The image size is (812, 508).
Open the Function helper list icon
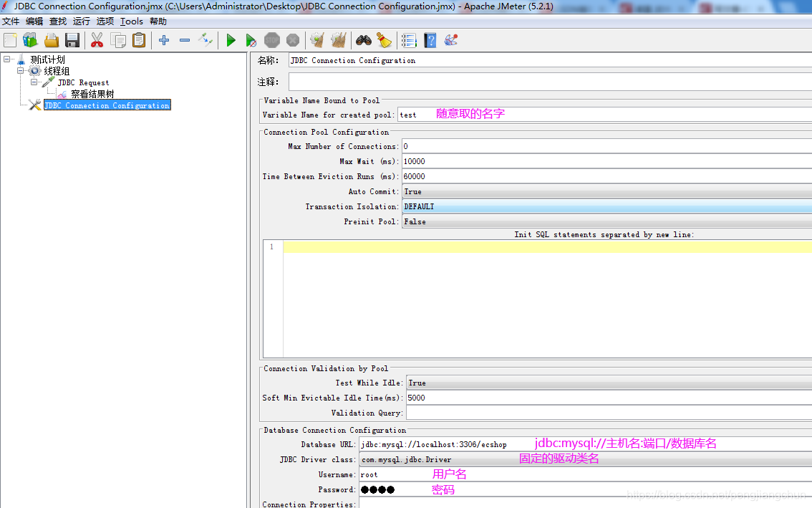click(x=409, y=40)
